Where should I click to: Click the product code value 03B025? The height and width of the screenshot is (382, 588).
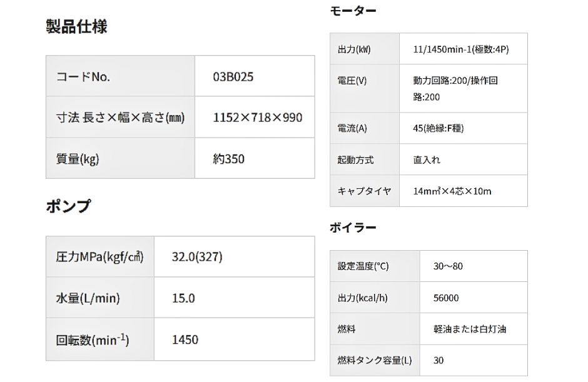pos(233,76)
